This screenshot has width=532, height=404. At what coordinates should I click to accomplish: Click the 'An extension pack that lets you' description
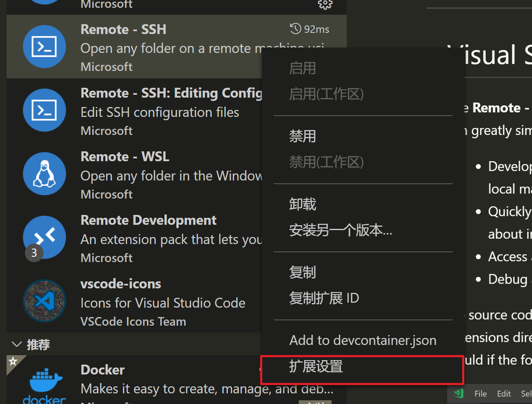(171, 240)
